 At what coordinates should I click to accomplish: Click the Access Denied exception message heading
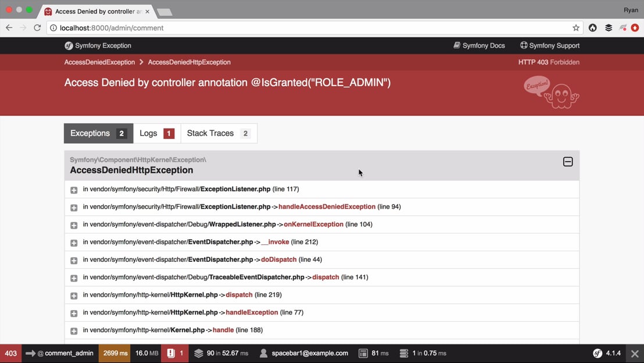click(x=227, y=83)
